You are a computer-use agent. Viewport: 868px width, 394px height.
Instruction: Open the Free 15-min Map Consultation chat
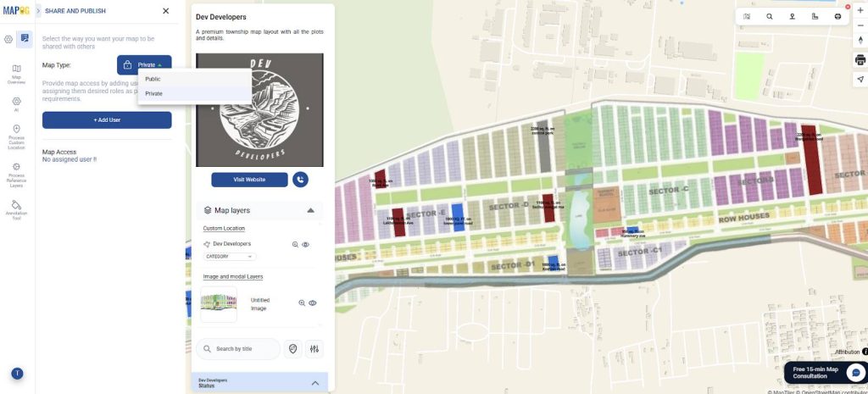pyautogui.click(x=826, y=373)
